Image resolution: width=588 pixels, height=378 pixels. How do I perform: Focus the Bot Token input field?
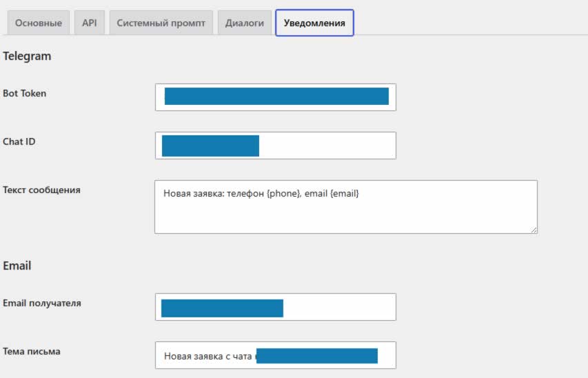(276, 97)
